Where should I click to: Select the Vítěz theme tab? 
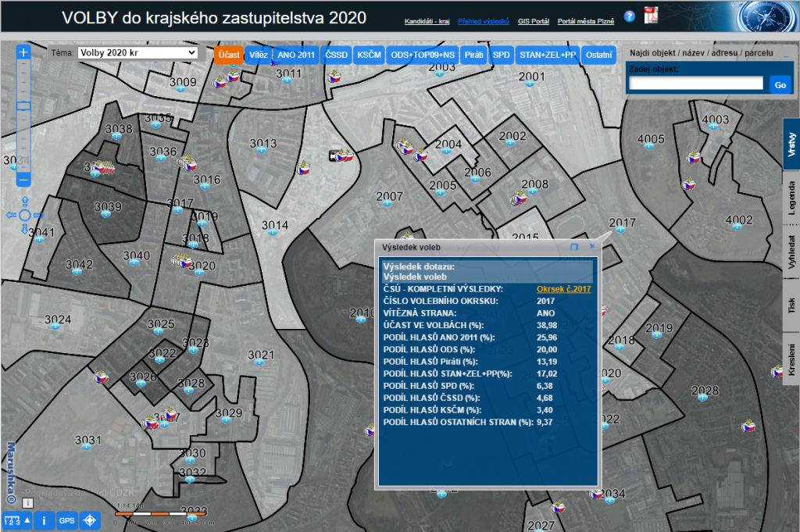(x=259, y=55)
